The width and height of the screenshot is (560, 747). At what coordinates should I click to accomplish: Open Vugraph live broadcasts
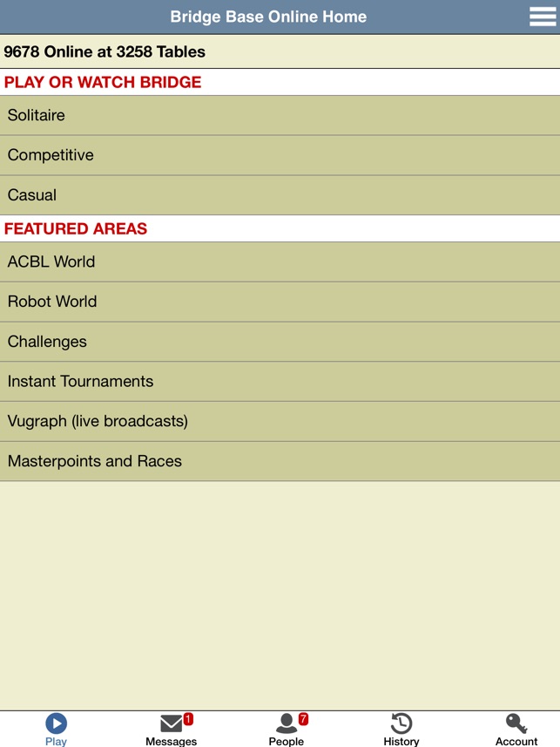(x=280, y=422)
